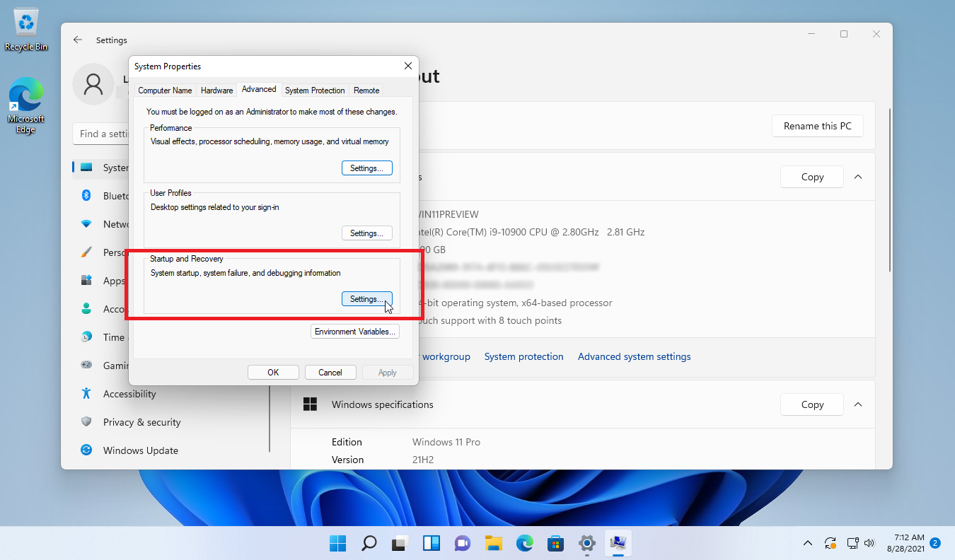Switch to the Computer Name tab
Viewport: 955px width, 560px height.
click(x=165, y=91)
